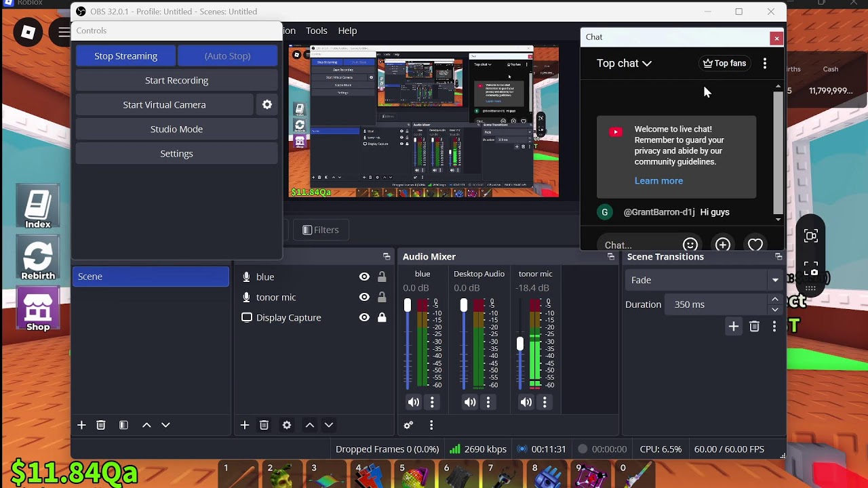This screenshot has width=868, height=488.
Task: Move the scene up with the arrow
Action: tap(146, 425)
